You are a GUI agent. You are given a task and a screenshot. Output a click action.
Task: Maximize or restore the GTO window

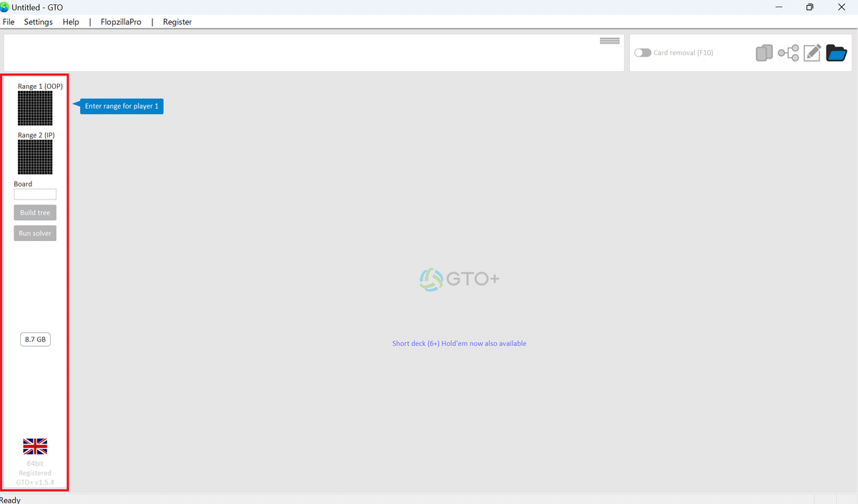point(809,7)
